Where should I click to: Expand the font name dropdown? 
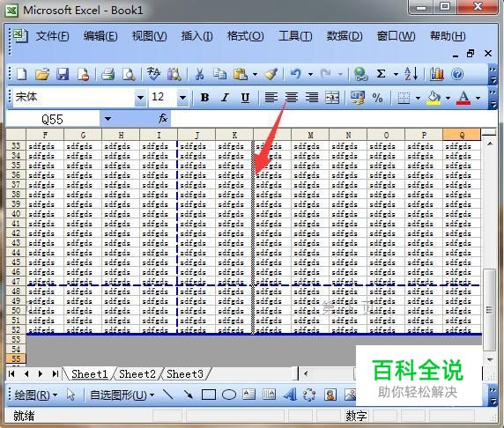click(140, 98)
